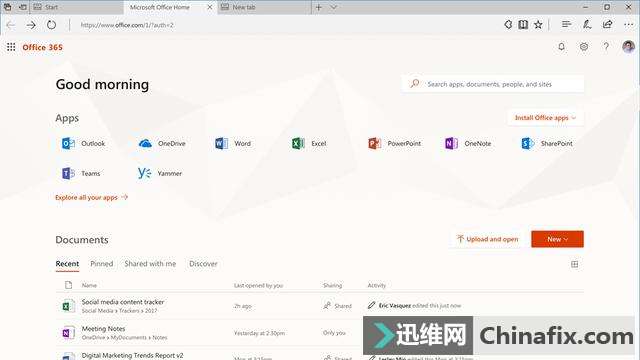Image resolution: width=640 pixels, height=360 pixels.
Task: Open Meeting Notes document
Action: (103, 329)
